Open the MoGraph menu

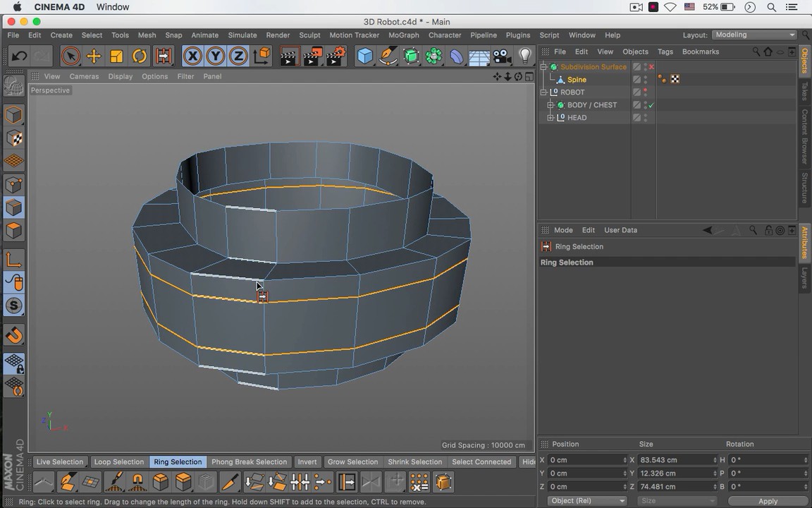click(x=403, y=35)
